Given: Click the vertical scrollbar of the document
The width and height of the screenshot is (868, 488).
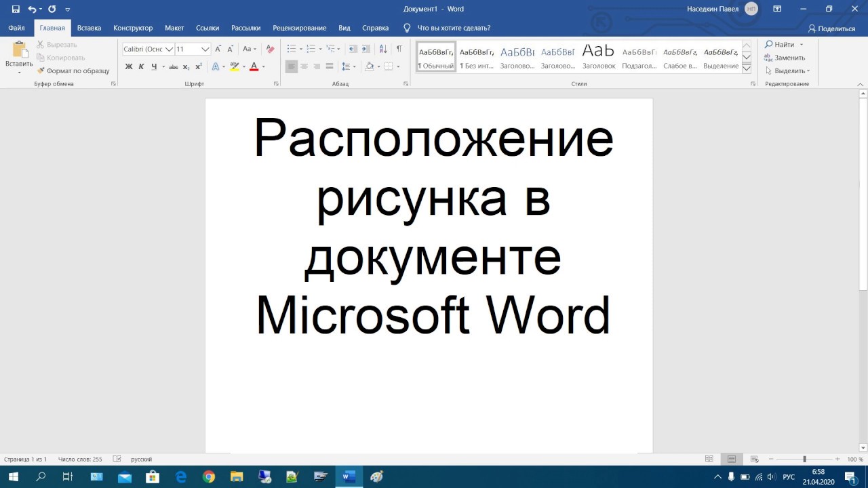Looking at the screenshot, I should point(863,271).
